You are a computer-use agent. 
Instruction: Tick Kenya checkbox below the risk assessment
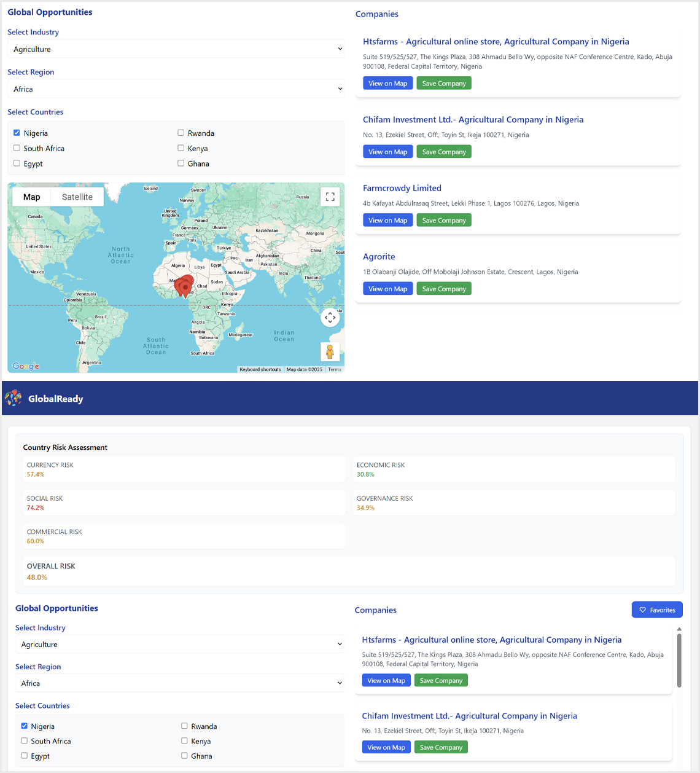click(x=184, y=741)
